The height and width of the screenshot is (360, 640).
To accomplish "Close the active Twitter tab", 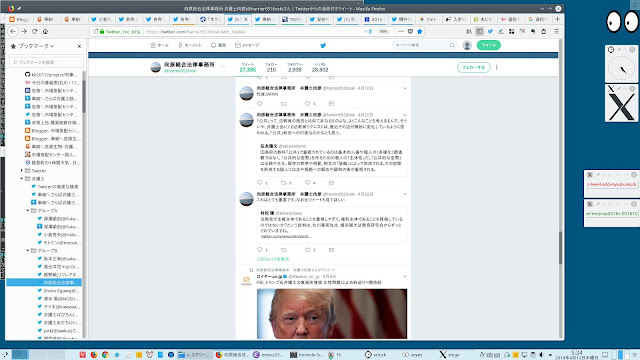I will click(x=246, y=19).
